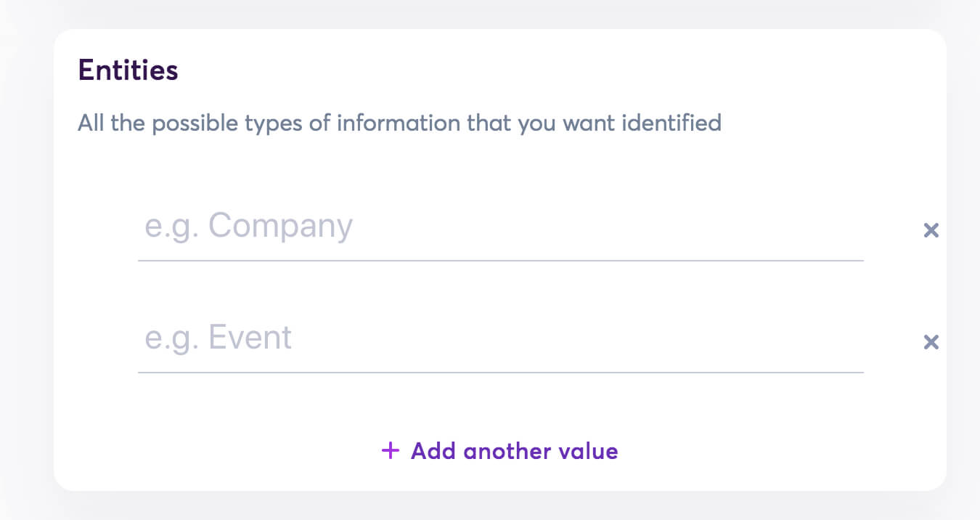Click the Entities heading

pyautogui.click(x=128, y=69)
